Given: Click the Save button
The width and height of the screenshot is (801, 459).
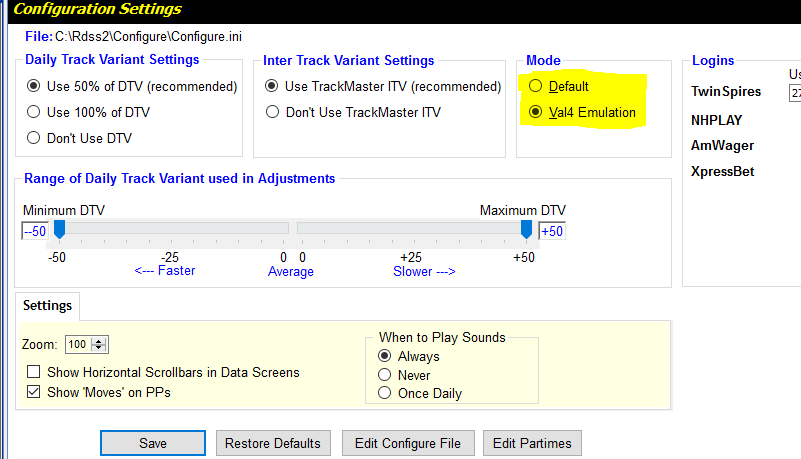Looking at the screenshot, I should pyautogui.click(x=153, y=443).
